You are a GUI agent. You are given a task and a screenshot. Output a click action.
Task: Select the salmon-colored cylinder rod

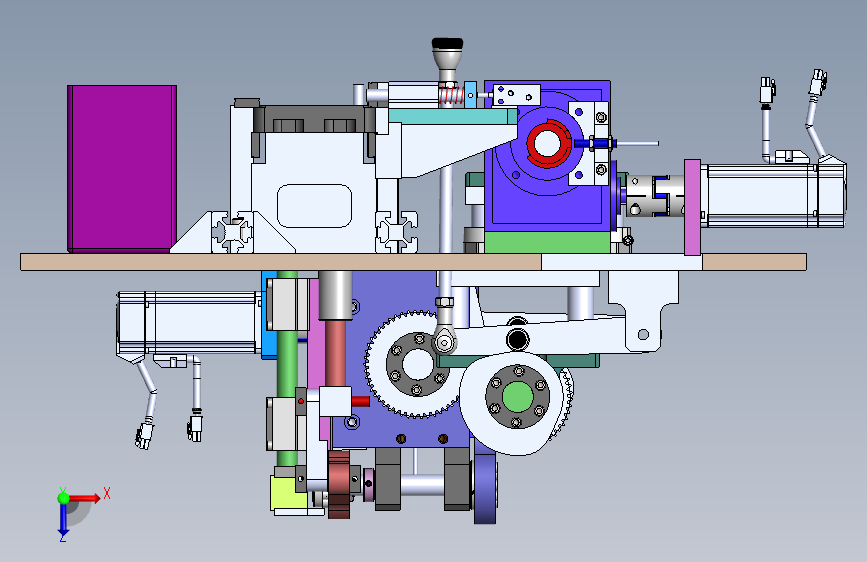point(335,353)
